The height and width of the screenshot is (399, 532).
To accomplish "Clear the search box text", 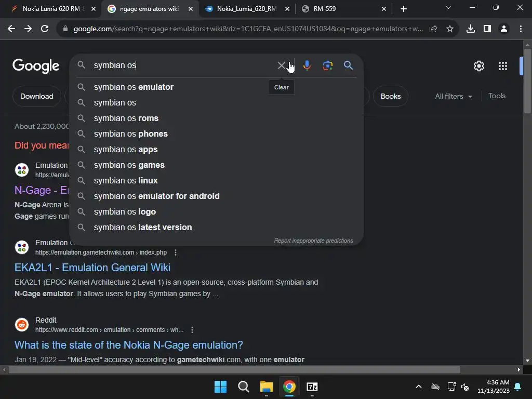I will tap(281, 65).
